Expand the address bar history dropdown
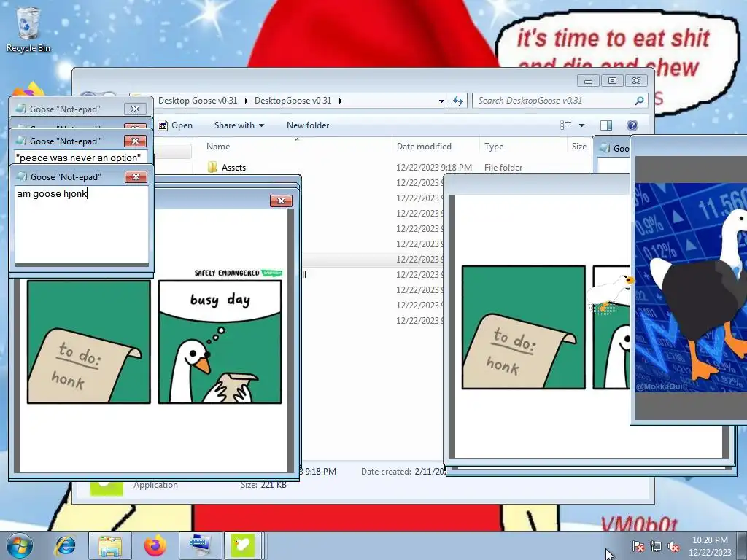Screen dimensions: 747x560 point(441,101)
